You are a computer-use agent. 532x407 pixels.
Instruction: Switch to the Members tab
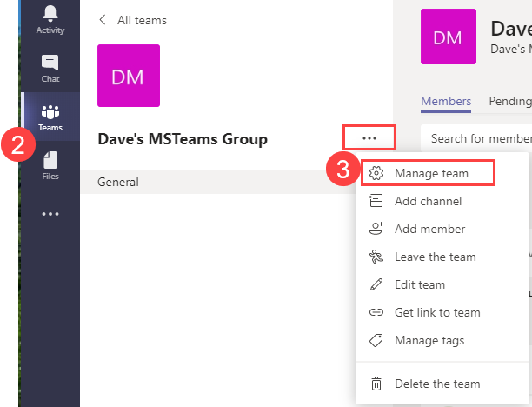[446, 101]
